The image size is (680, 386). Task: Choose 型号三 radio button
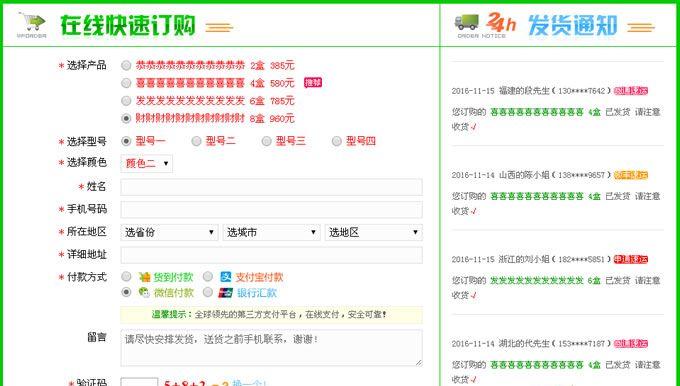267,141
